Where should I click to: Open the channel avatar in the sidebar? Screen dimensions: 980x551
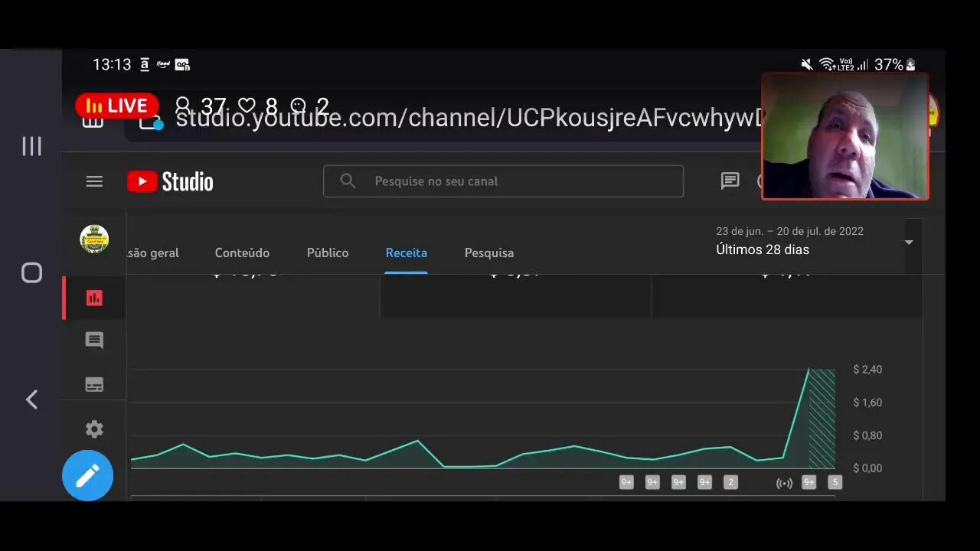pyautogui.click(x=94, y=240)
